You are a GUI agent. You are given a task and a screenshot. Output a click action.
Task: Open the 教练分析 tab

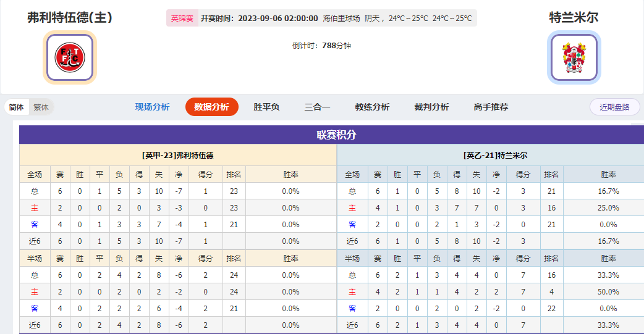tap(372, 107)
